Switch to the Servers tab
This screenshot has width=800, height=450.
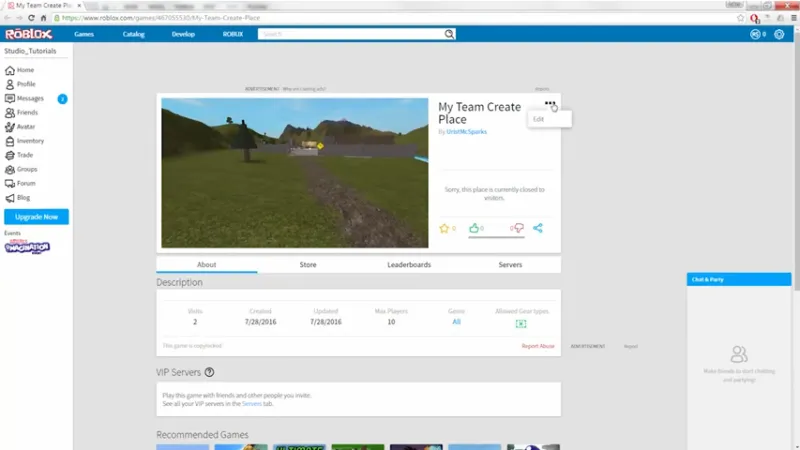click(510, 265)
